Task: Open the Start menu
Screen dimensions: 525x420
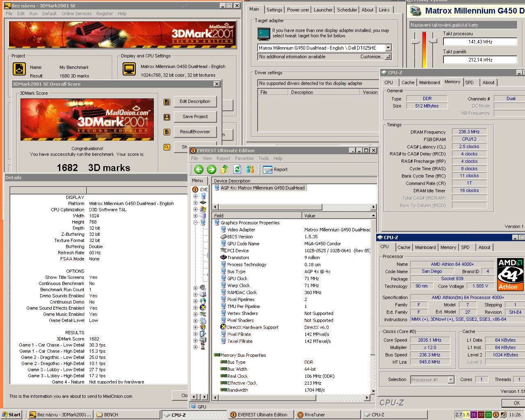Action: coord(11,415)
